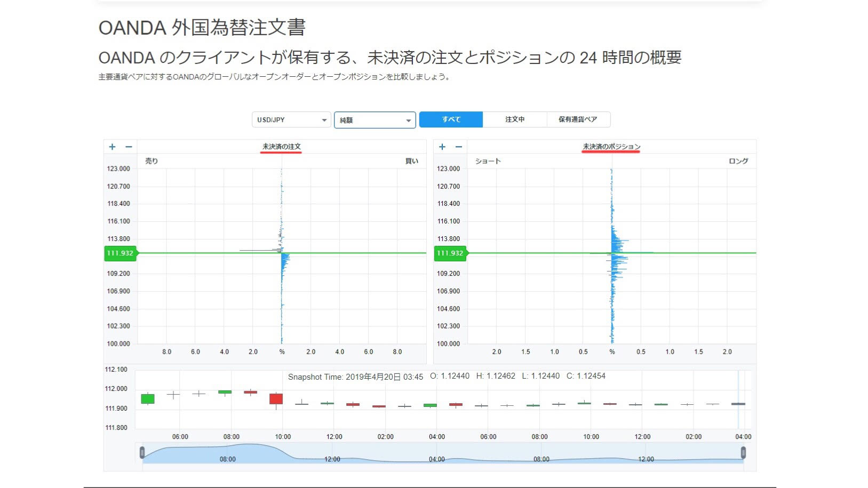Click the 未決済のポジション chart title

click(611, 147)
